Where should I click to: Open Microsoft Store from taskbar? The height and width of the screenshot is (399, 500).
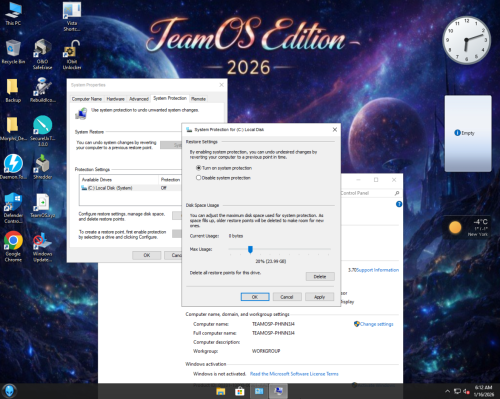pyautogui.click(x=239, y=391)
